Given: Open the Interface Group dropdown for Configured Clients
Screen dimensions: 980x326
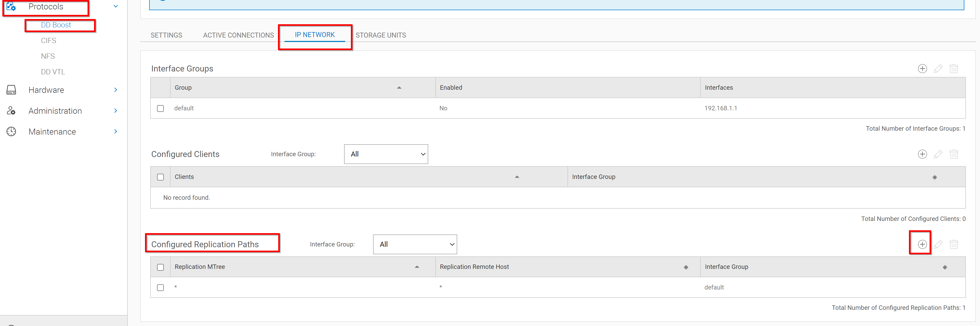Looking at the screenshot, I should coord(386,154).
